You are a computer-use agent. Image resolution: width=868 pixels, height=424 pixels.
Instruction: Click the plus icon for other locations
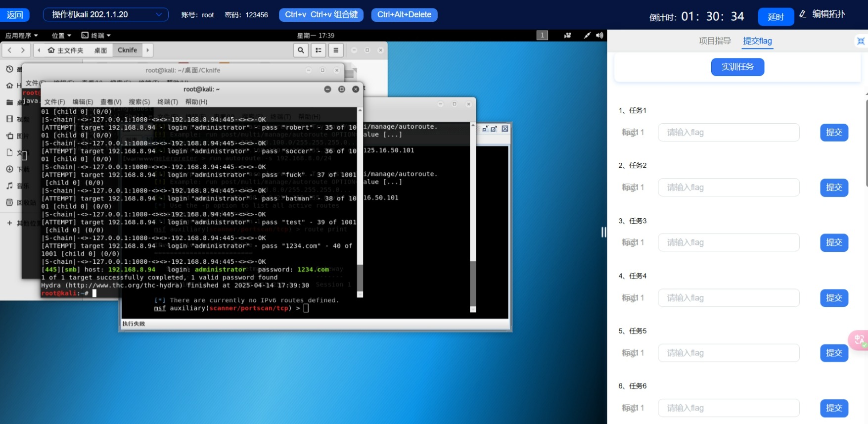click(x=9, y=223)
